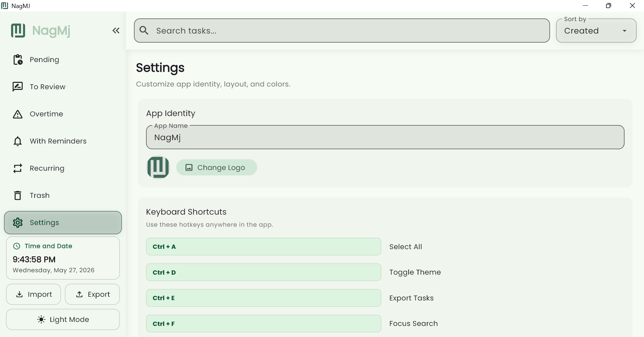644x337 pixels.
Task: Collapse the sidebar with the double chevron
Action: pos(116,31)
